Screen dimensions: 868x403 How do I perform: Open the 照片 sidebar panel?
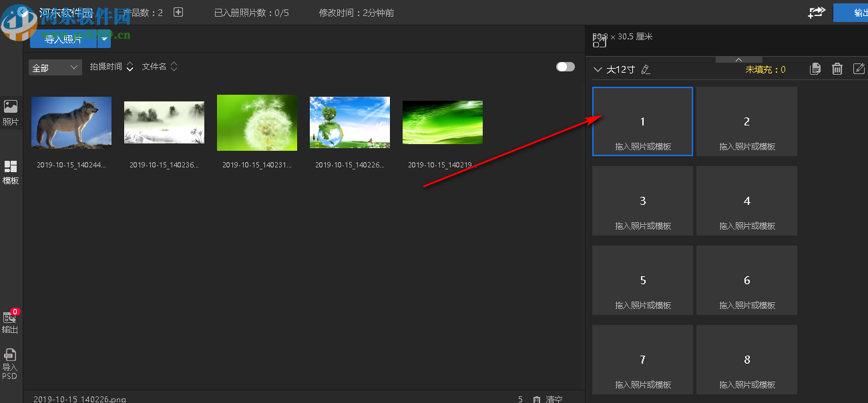tap(11, 113)
